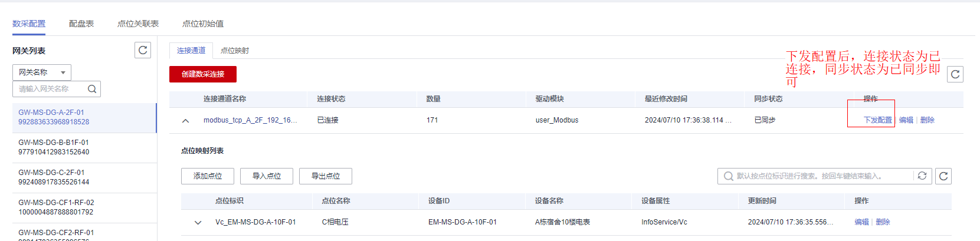Viewport: 980px width, 241px height.
Task: Focus the gateway name search input
Action: point(50,89)
